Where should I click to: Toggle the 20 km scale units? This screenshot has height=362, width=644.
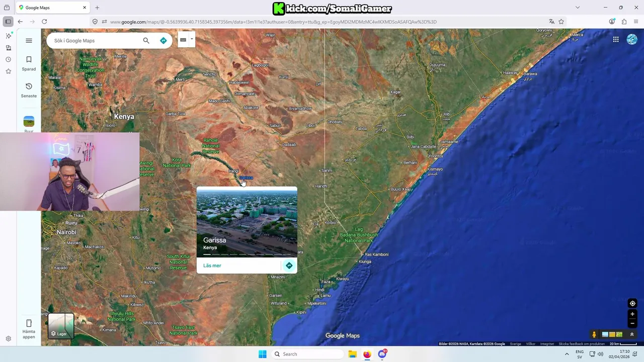coord(623,344)
